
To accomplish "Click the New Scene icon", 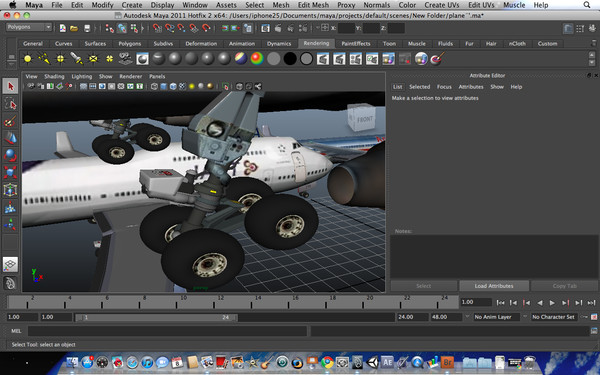I will coord(63,28).
